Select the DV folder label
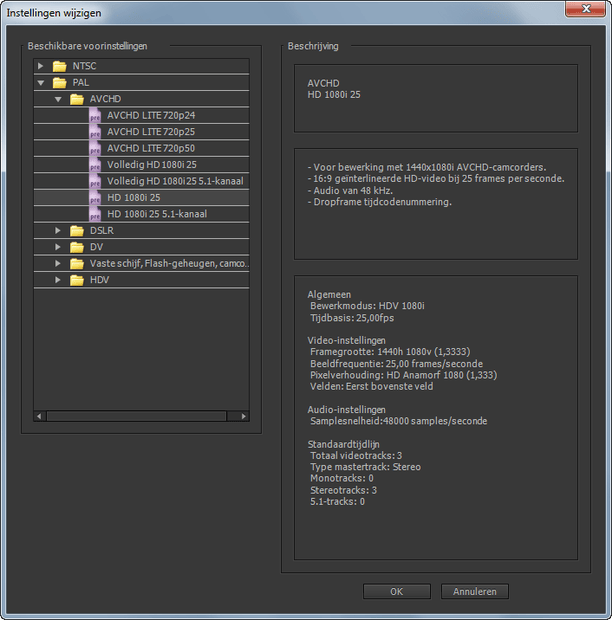This screenshot has width=612, height=620. coord(96,247)
